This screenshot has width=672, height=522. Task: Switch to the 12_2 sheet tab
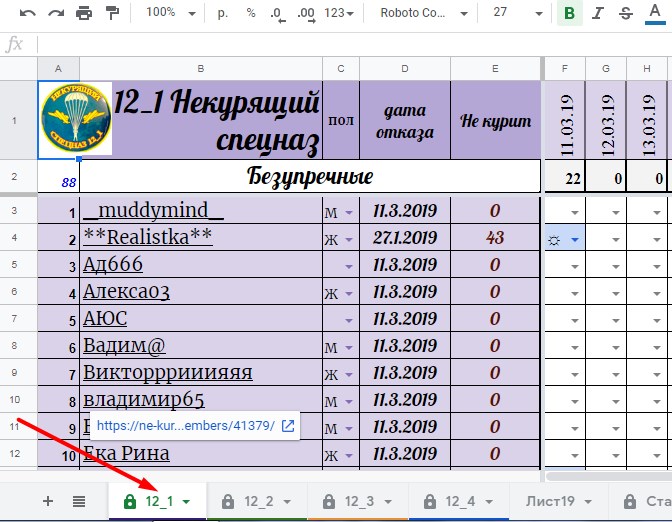tap(258, 501)
